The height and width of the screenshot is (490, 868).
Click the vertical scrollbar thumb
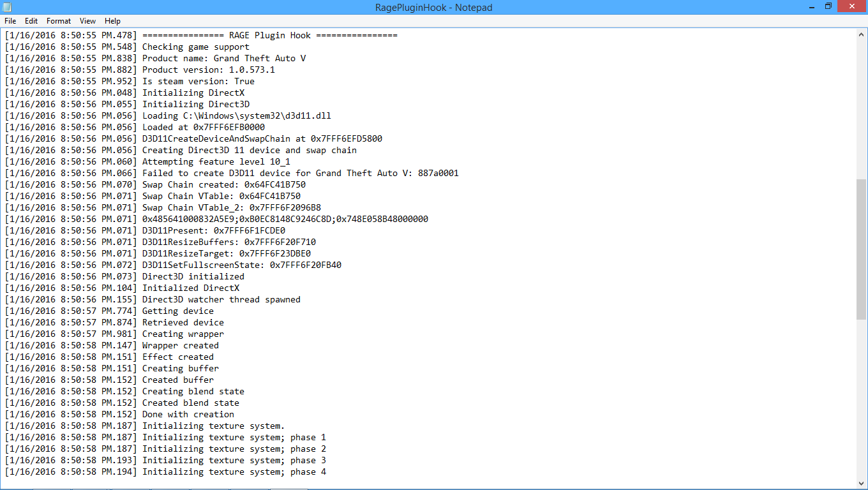pyautogui.click(x=862, y=249)
